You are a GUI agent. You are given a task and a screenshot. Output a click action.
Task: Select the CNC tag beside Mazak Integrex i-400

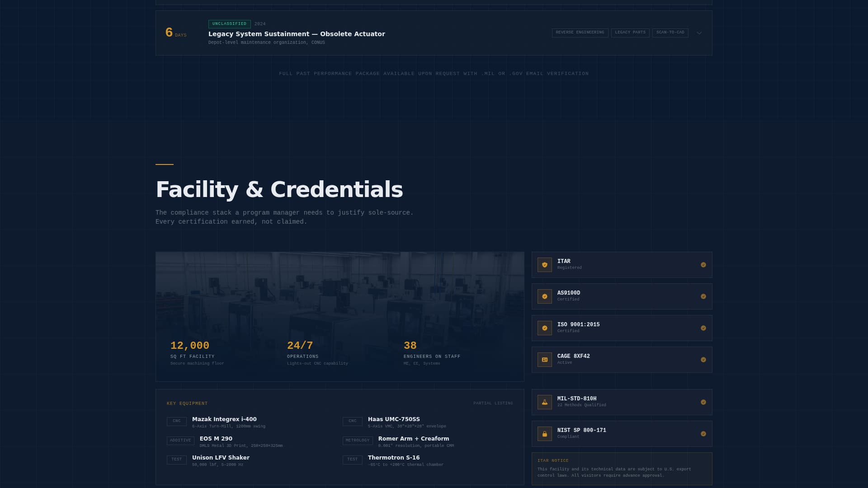176,421
